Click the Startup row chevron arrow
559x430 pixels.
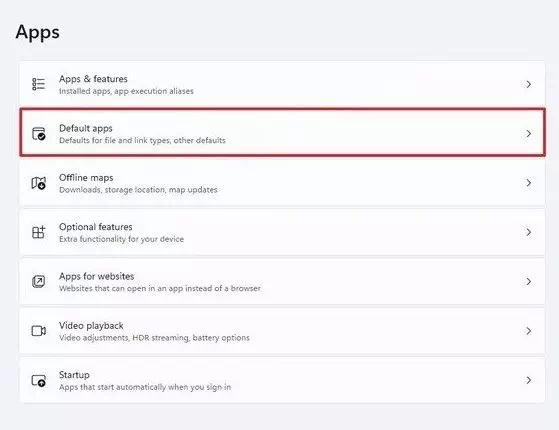point(529,380)
